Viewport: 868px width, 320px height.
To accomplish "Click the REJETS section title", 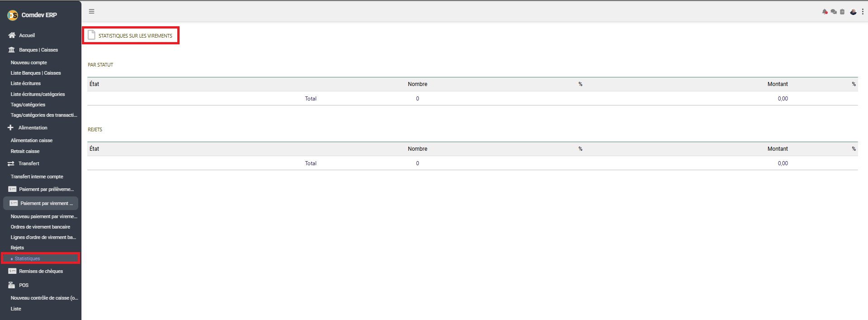I will point(95,129).
